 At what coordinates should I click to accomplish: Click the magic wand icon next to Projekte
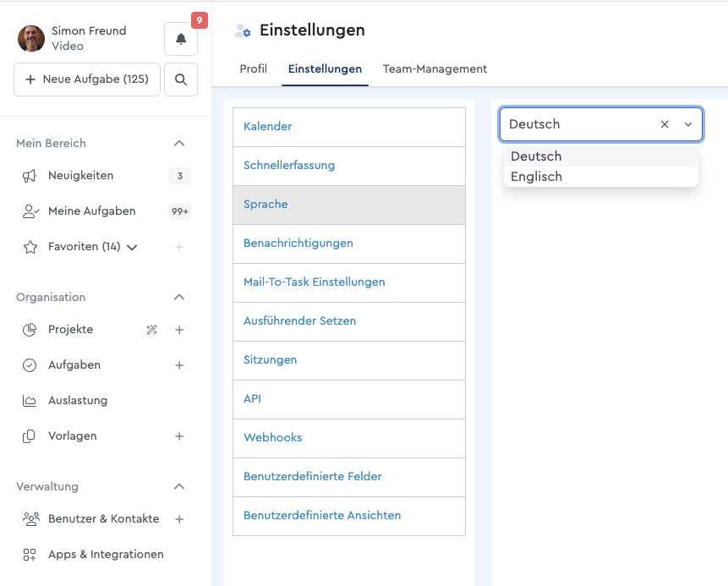[152, 330]
